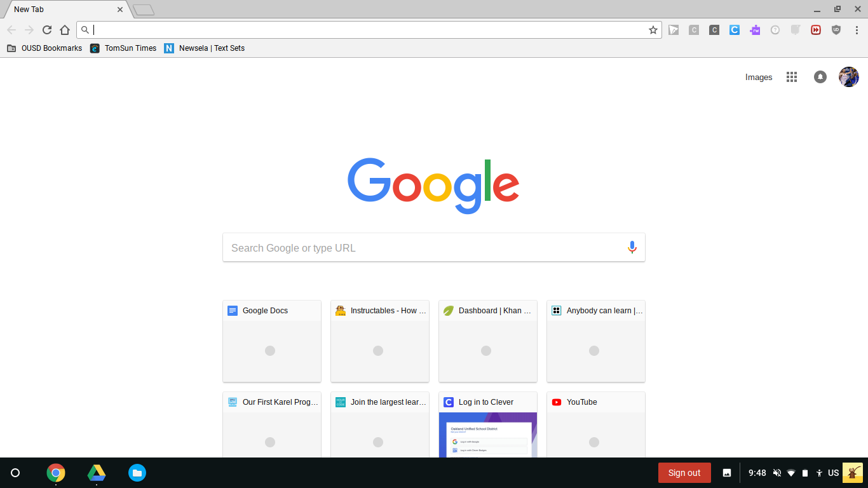Viewport: 868px width, 488px height.
Task: Open the uBlock Origin shield extension
Action: (836, 30)
